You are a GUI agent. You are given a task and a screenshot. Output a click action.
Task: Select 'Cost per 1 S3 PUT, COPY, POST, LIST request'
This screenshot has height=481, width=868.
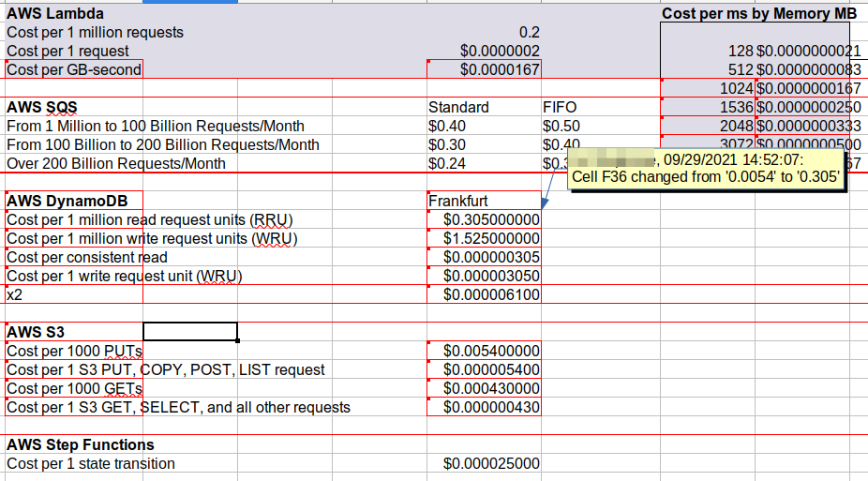pyautogui.click(x=166, y=369)
